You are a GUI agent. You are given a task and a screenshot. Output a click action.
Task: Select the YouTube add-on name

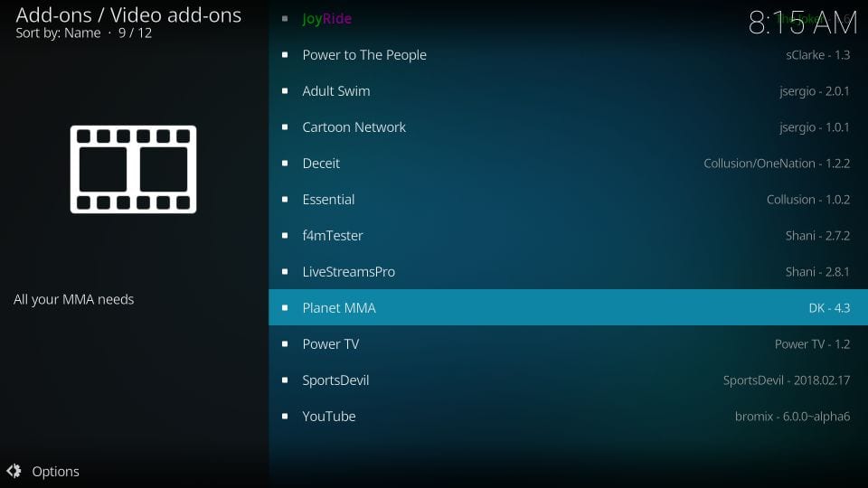pos(329,416)
